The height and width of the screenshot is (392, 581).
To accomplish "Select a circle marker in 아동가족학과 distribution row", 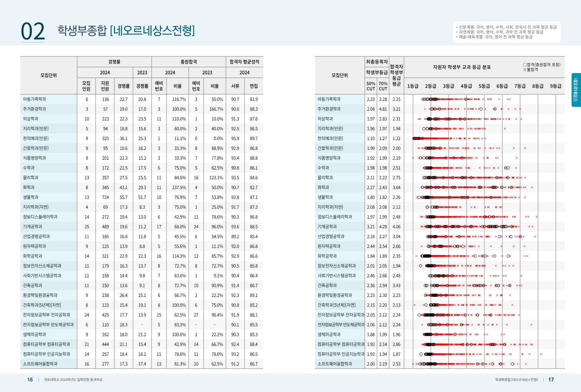I will (x=427, y=99).
